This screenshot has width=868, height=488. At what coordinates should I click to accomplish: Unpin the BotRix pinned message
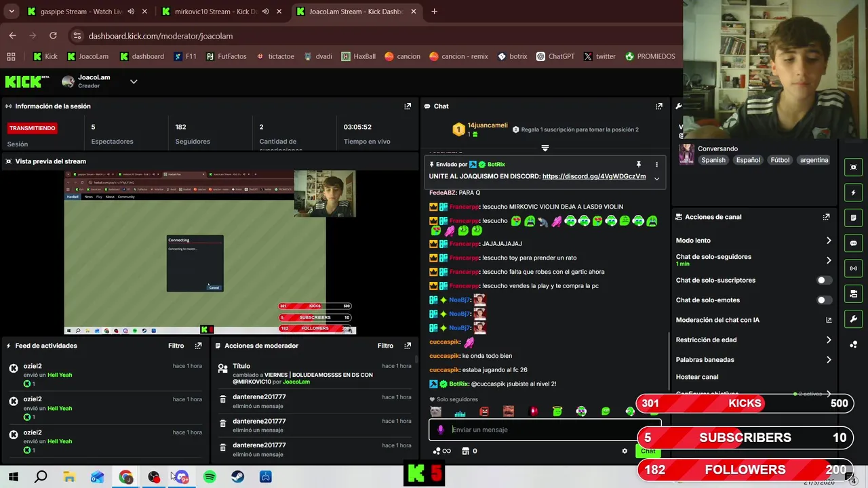[x=638, y=165]
